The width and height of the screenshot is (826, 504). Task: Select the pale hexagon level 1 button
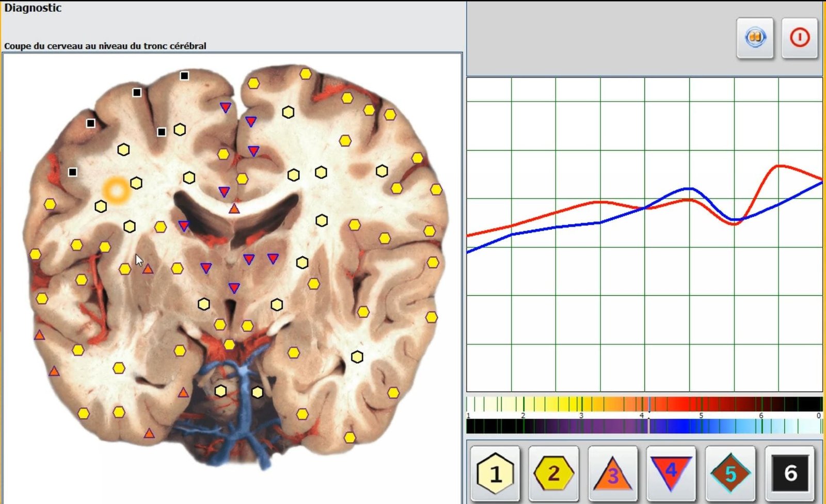tap(495, 473)
